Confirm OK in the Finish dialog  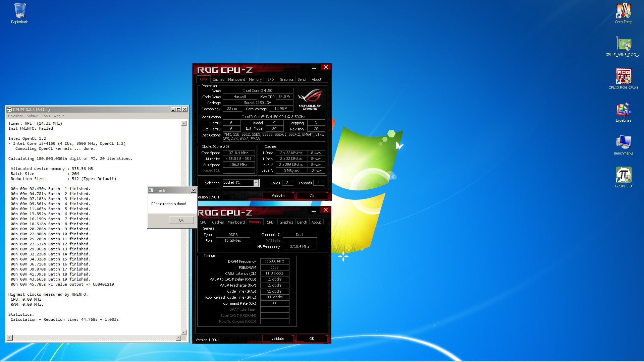point(181,220)
